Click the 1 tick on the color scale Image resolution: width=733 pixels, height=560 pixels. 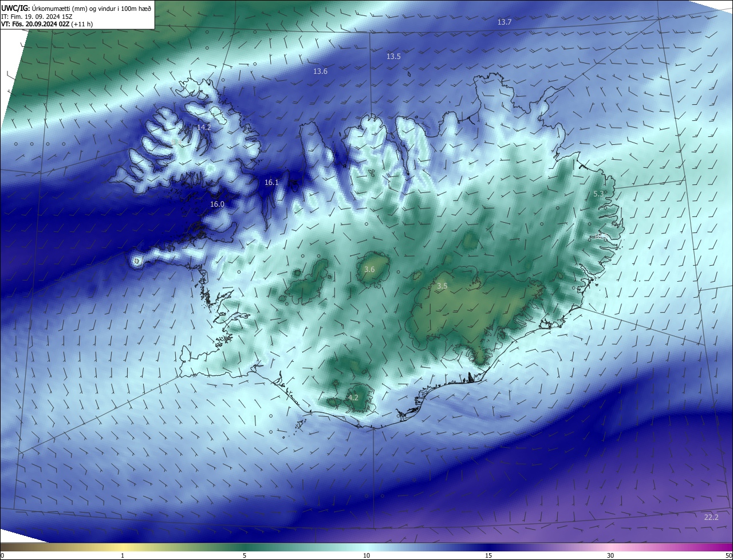[x=123, y=555]
